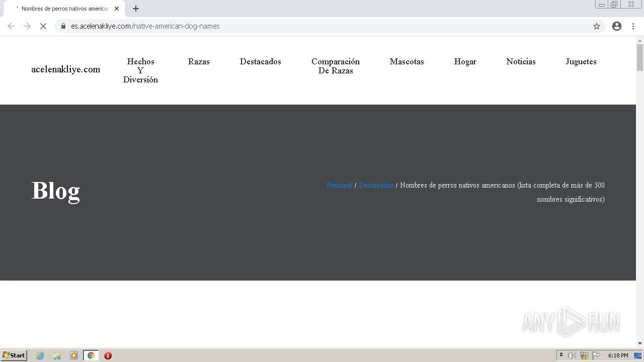Viewport: 644px width, 362px height.
Task: Open the Juguetes navigation item
Action: coord(581,61)
